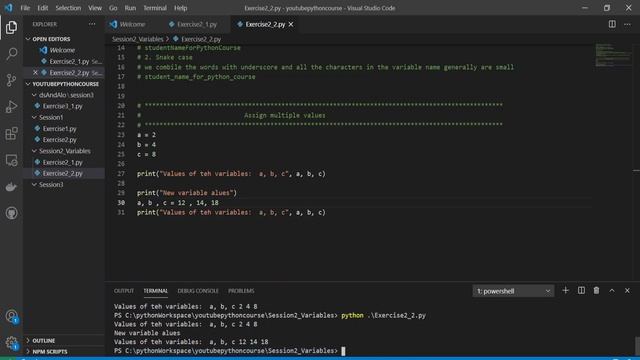Image resolution: width=640 pixels, height=360 pixels.
Task: Switch to the PROBLEMS panel tab
Action: point(241,291)
